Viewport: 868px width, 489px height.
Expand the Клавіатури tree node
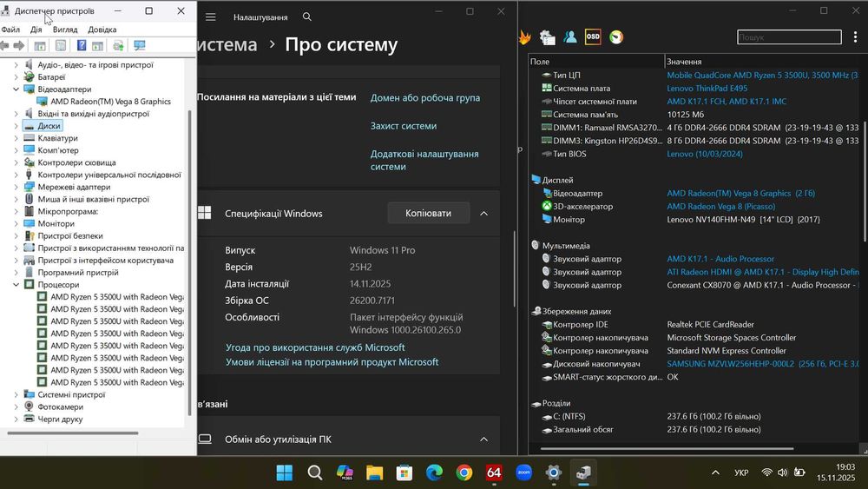coord(16,138)
